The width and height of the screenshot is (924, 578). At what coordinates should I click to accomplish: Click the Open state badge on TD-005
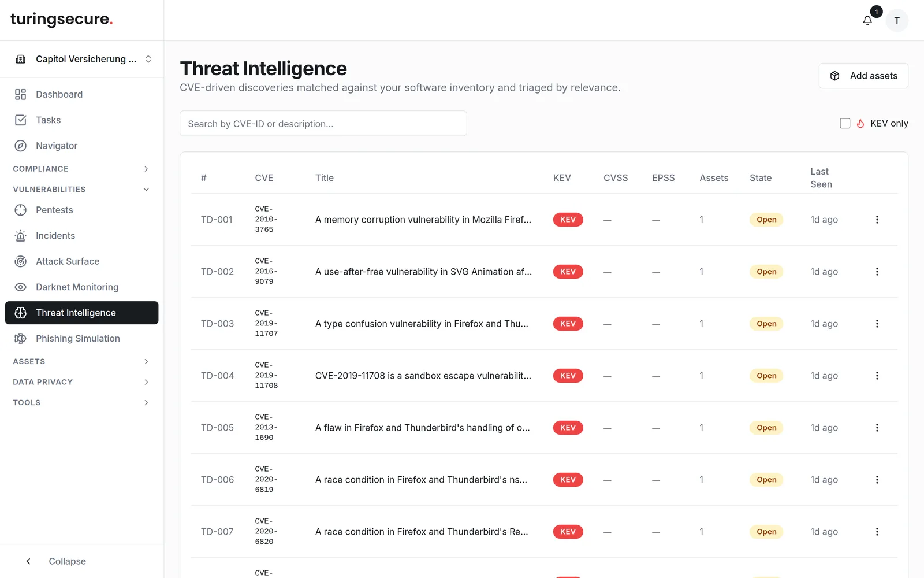[766, 428]
